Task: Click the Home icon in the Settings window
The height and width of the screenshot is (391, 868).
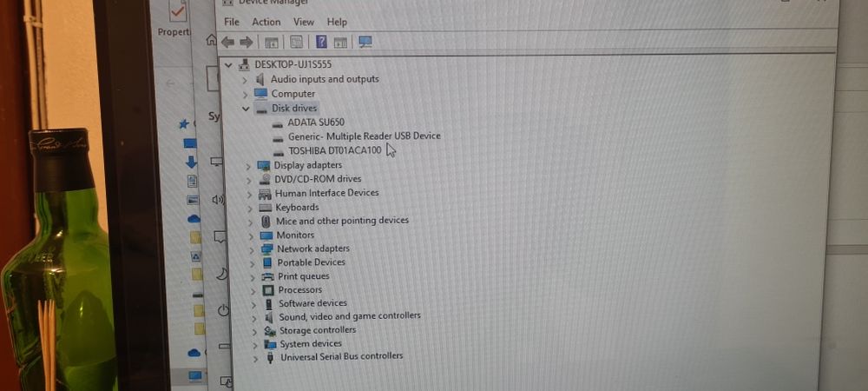Action: click(x=210, y=40)
